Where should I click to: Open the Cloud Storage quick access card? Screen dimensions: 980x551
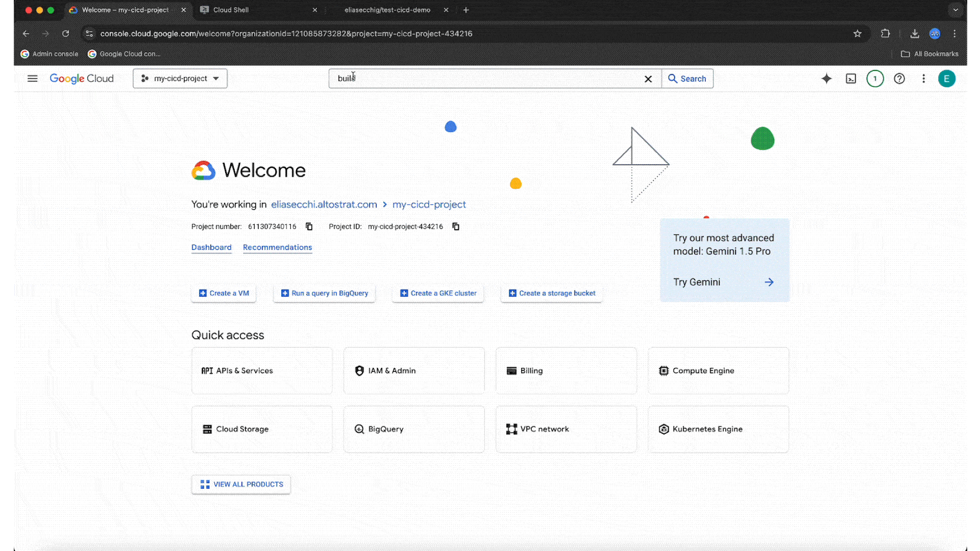(x=262, y=429)
